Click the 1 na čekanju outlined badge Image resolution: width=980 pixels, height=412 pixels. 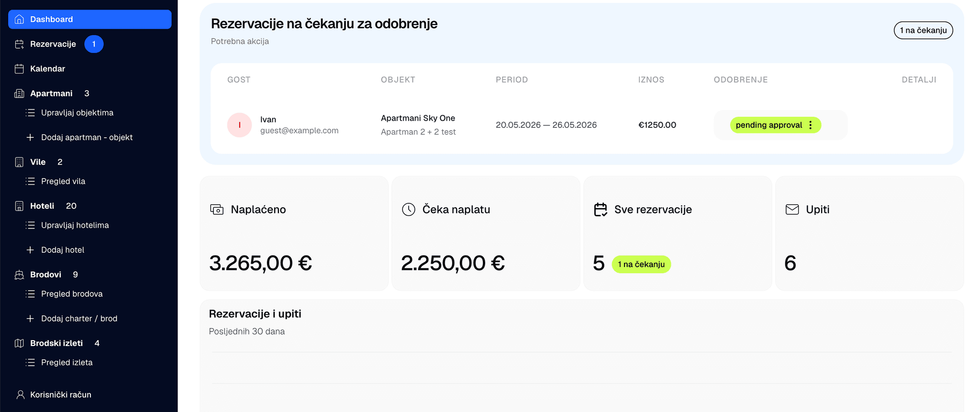pos(923,30)
